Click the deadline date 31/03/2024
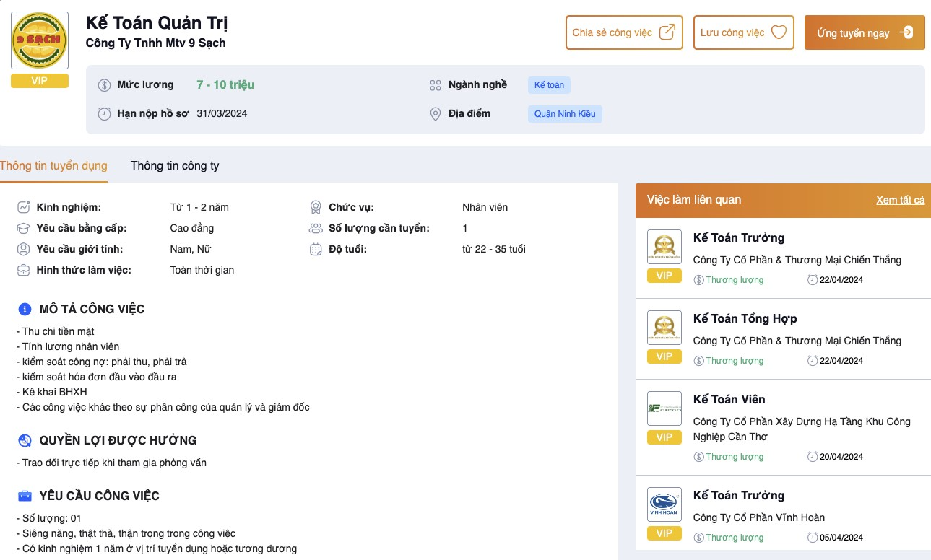Screen dimensions: 931x560 [x=222, y=113]
